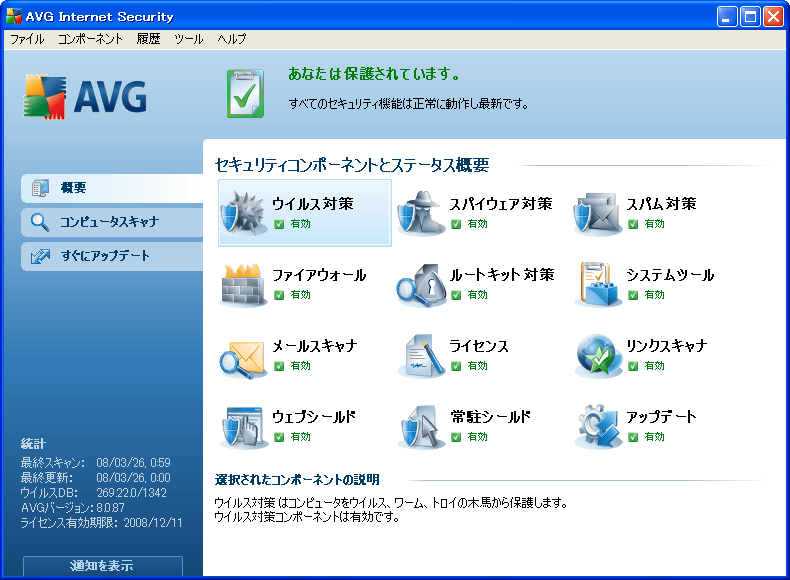Select the ルートキット対策 component label

502,275
